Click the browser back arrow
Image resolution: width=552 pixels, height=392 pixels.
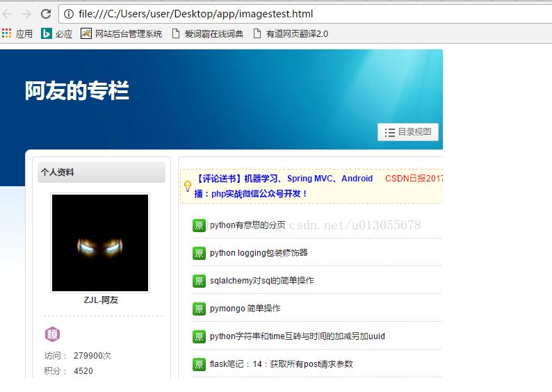point(7,14)
